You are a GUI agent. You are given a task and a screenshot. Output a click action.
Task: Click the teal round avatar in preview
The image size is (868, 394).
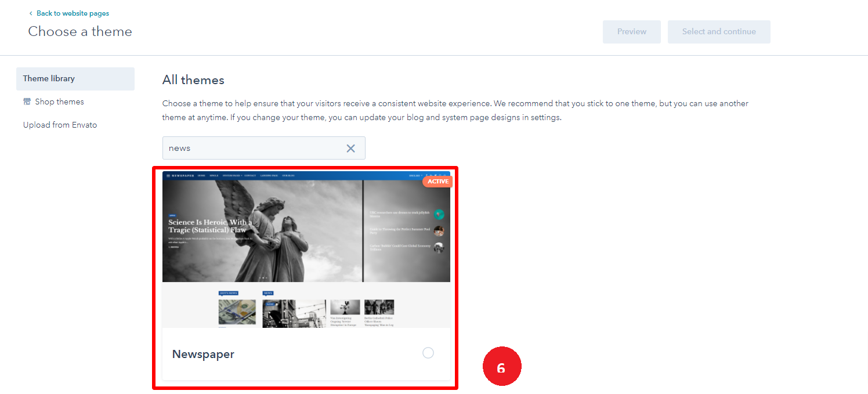click(x=439, y=214)
